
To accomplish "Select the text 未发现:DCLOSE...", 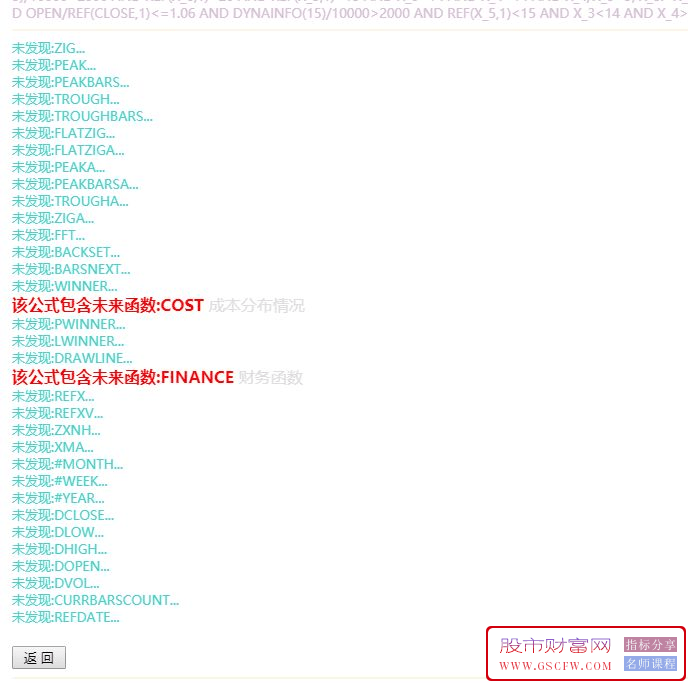I will [63, 515].
